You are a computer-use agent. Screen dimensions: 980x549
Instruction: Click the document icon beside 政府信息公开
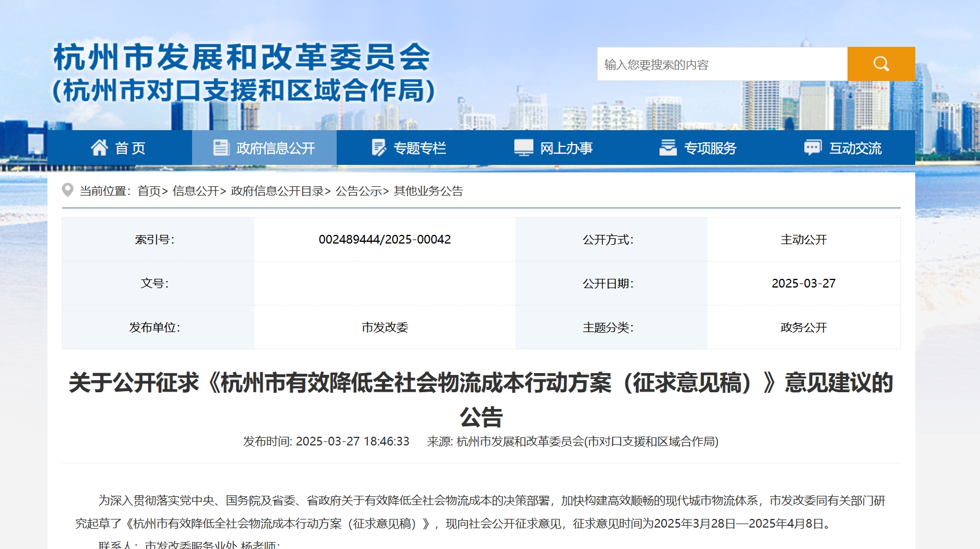click(x=221, y=148)
